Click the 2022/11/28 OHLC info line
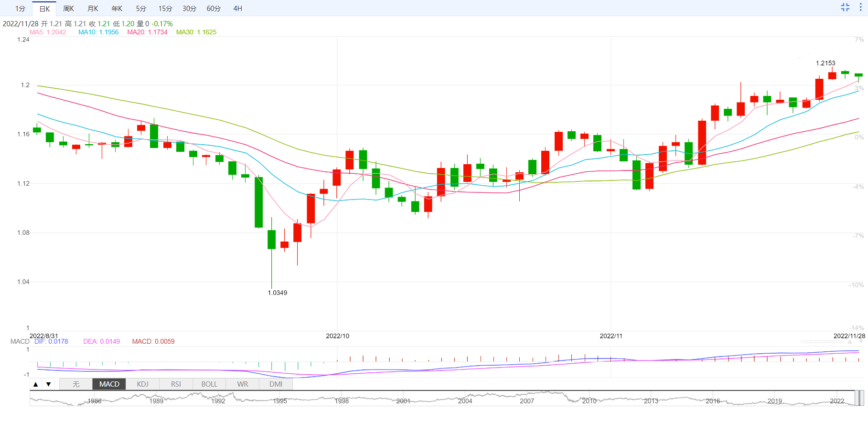This screenshot has height=421, width=868. click(x=88, y=23)
